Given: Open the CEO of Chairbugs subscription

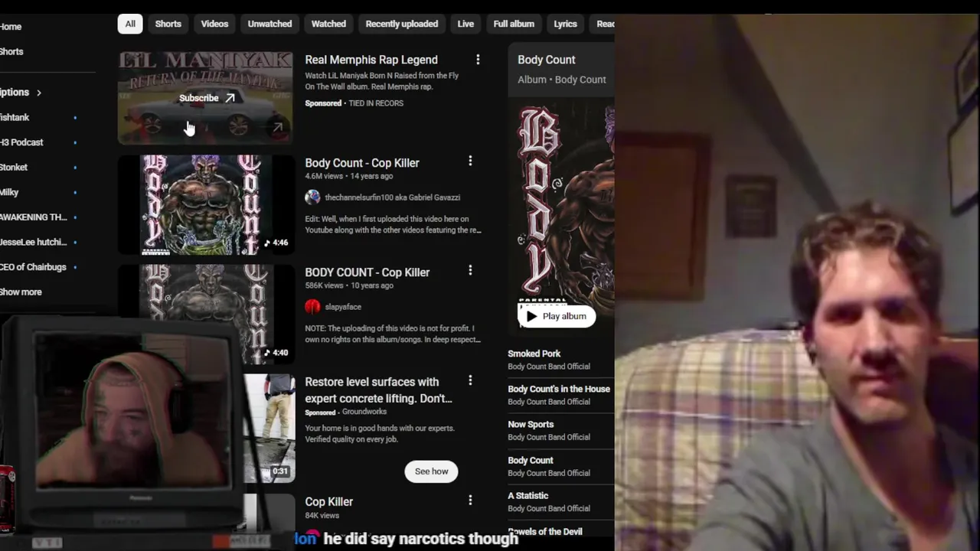Looking at the screenshot, I should point(33,267).
